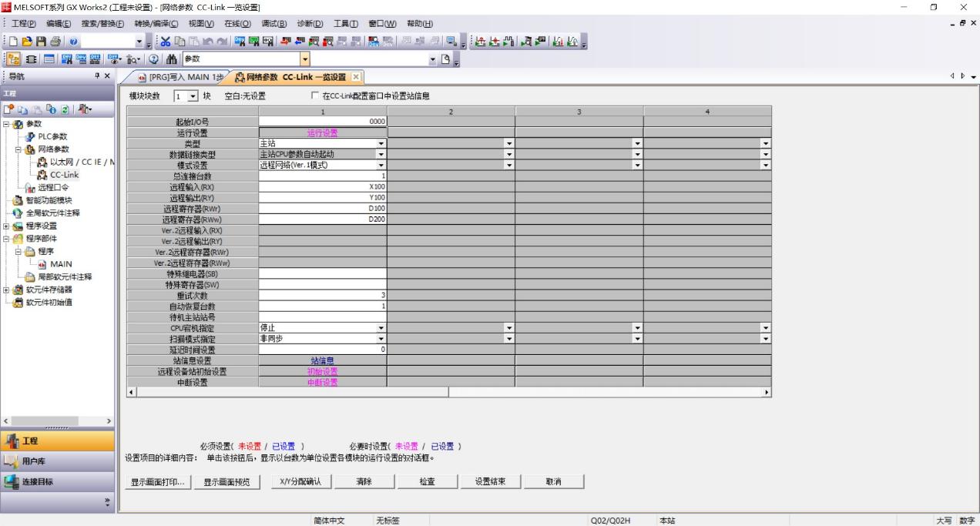Viewport: 980px width, 526px height.
Task: Start simulation with the first debug toolbar icon
Action: 480,40
